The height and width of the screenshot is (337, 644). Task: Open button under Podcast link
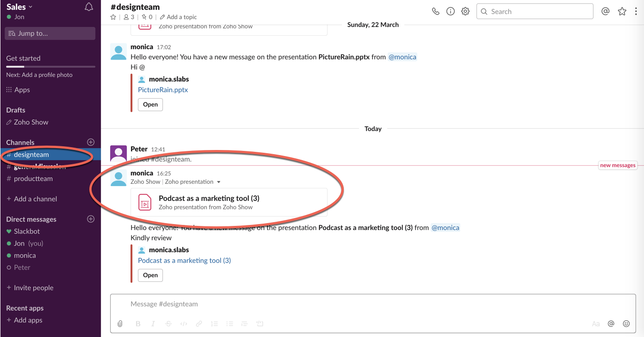(x=150, y=275)
